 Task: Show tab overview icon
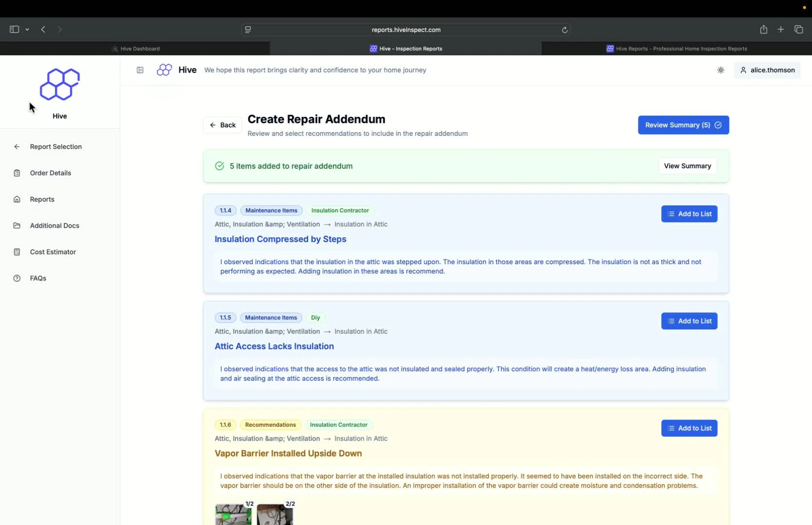coord(798,29)
